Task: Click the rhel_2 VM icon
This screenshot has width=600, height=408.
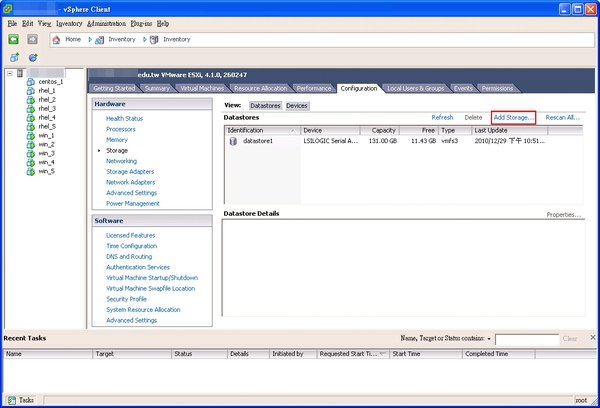Action: [x=31, y=100]
